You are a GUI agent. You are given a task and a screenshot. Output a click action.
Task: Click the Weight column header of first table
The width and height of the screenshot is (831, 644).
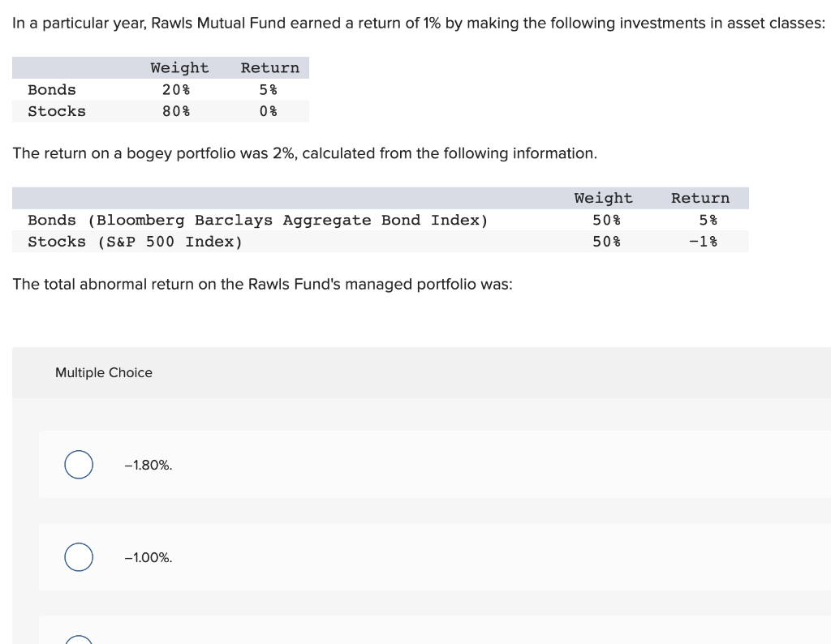click(179, 67)
